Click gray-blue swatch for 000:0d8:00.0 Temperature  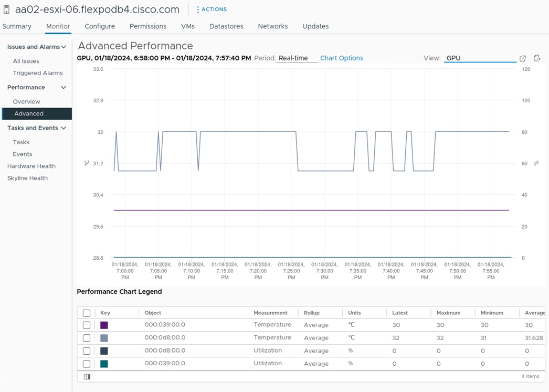(104, 338)
